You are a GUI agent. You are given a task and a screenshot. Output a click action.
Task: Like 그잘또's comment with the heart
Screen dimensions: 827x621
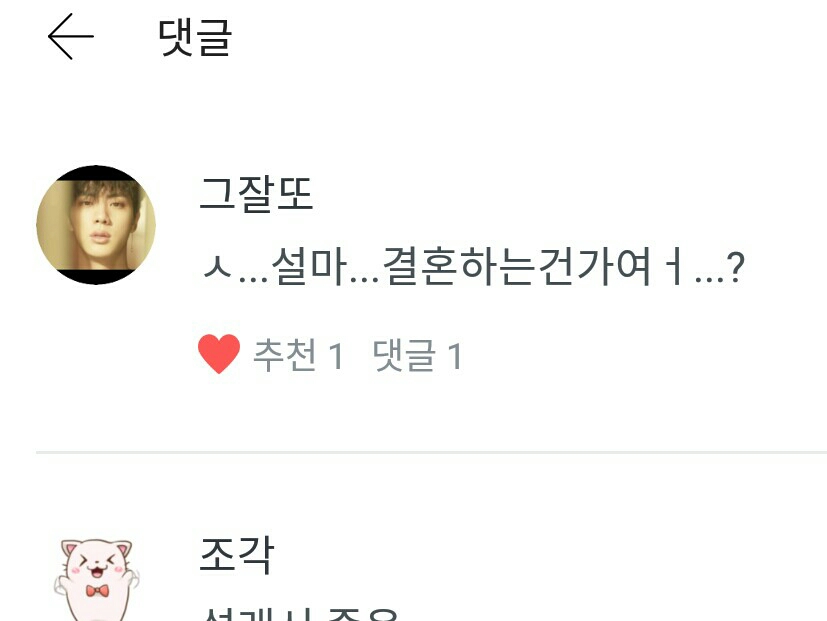(219, 355)
